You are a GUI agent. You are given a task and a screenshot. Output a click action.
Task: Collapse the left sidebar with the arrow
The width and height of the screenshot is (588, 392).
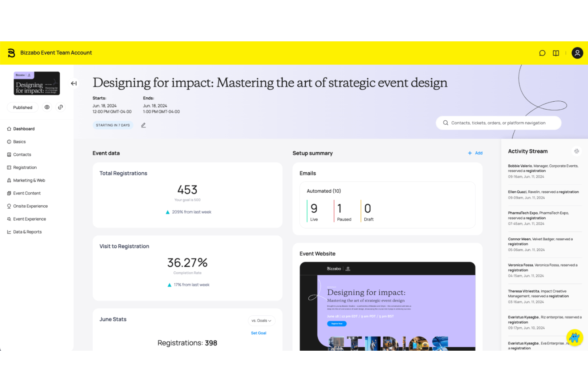point(73,83)
